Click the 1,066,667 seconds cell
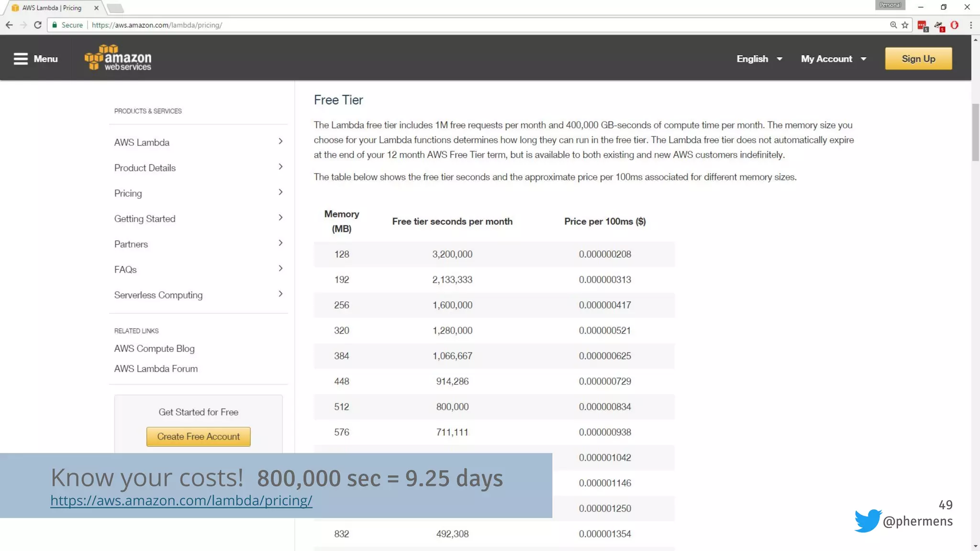This screenshot has height=551, width=980. click(x=452, y=355)
